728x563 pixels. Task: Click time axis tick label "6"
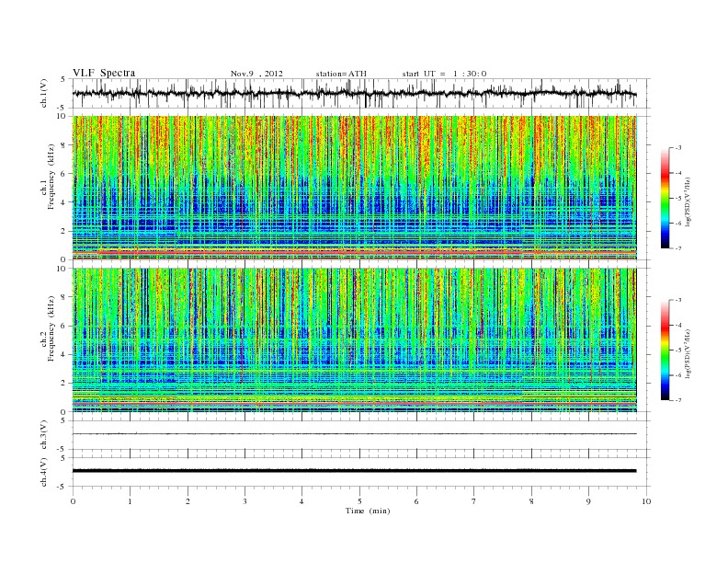416,501
